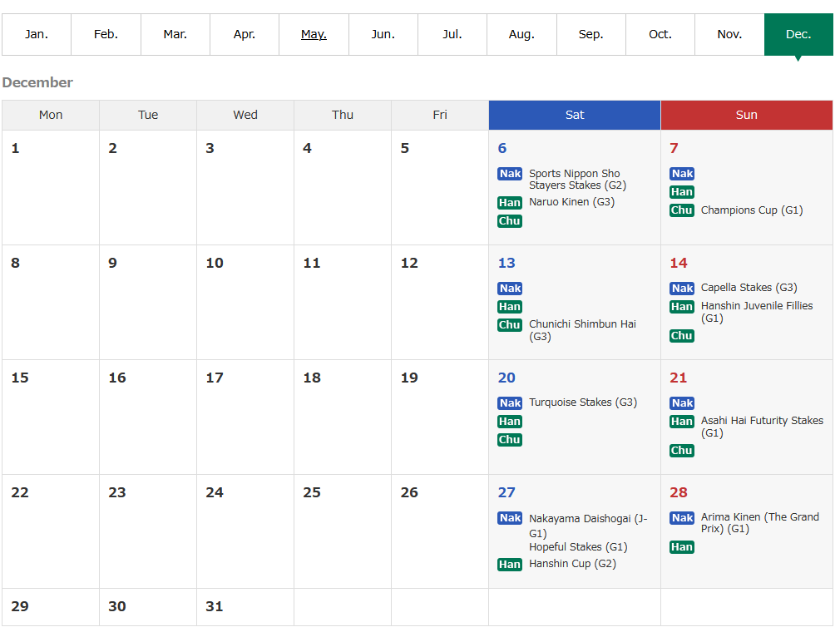Select Sunday date 14
Image resolution: width=840 pixels, height=637 pixels.
tap(678, 263)
